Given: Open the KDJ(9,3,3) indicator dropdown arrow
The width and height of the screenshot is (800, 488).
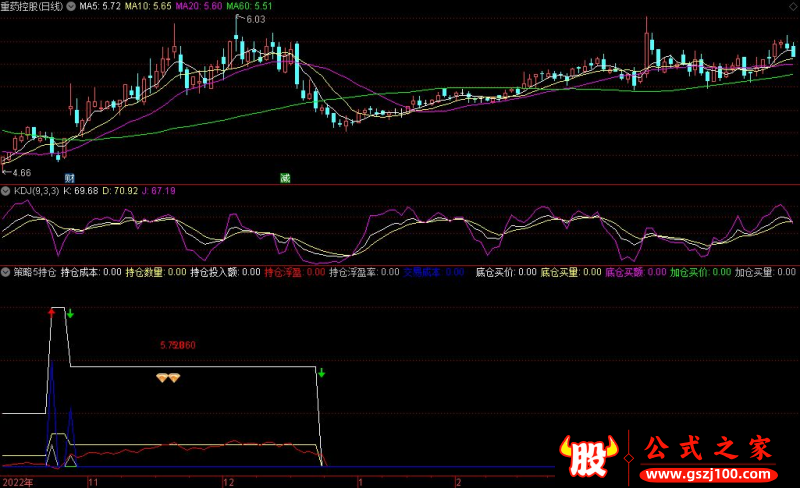Looking at the screenshot, I should pos(6,190).
